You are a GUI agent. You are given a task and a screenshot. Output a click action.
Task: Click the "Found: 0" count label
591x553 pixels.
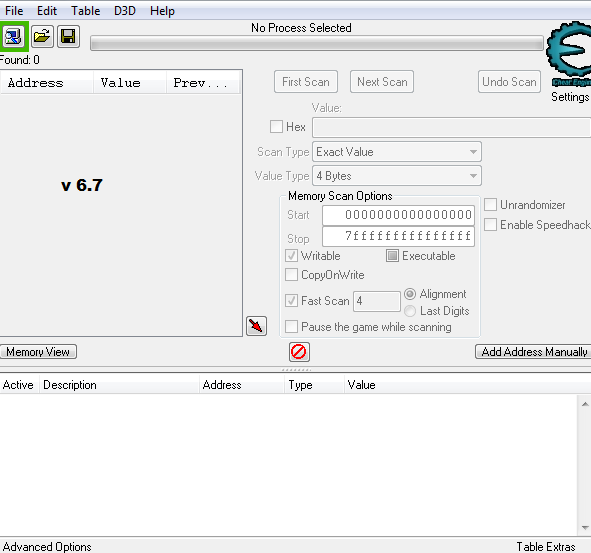20,60
